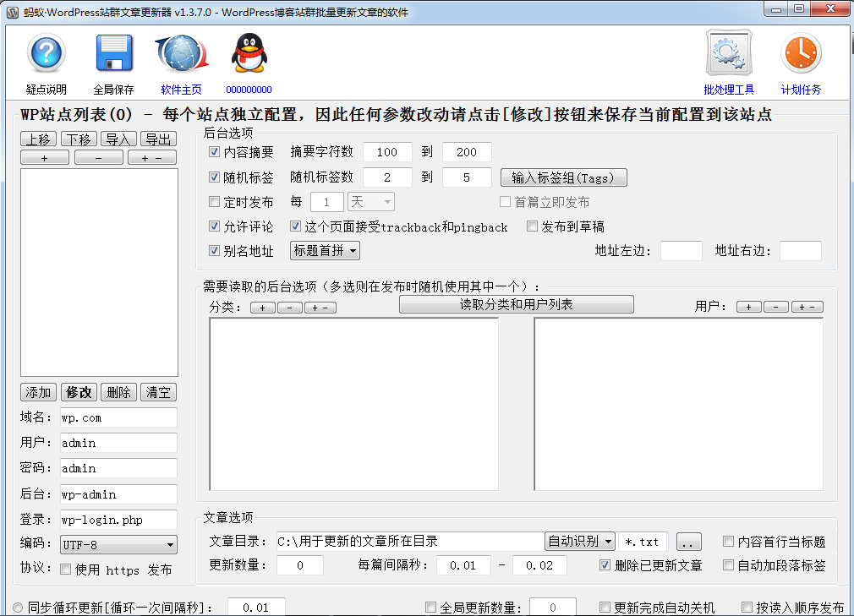Toggle the 随机标签 checkbox
Viewport: 854px width, 616px height.
[214, 177]
